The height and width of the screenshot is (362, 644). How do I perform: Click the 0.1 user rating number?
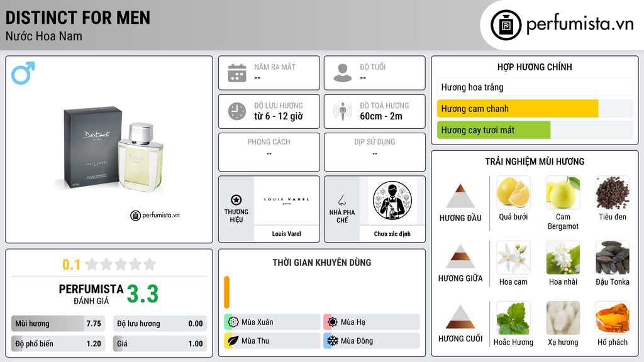71,265
